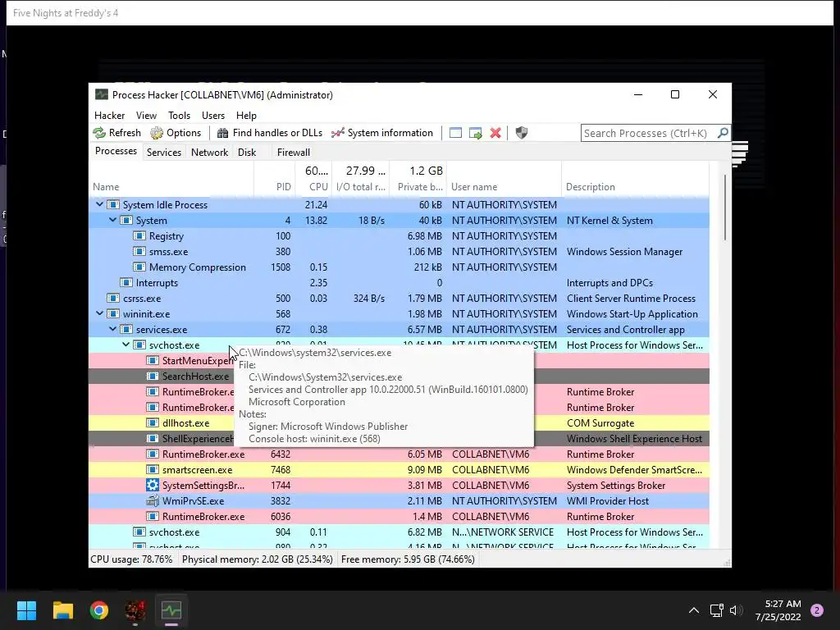Select svchost.exe row with PID 904

[399, 532]
